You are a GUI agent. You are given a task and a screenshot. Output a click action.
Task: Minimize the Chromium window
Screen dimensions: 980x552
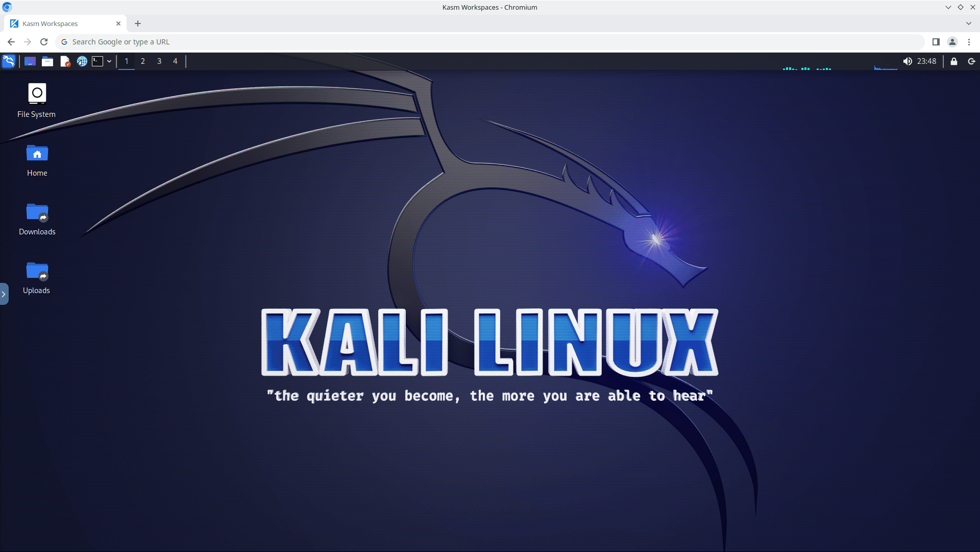point(948,7)
